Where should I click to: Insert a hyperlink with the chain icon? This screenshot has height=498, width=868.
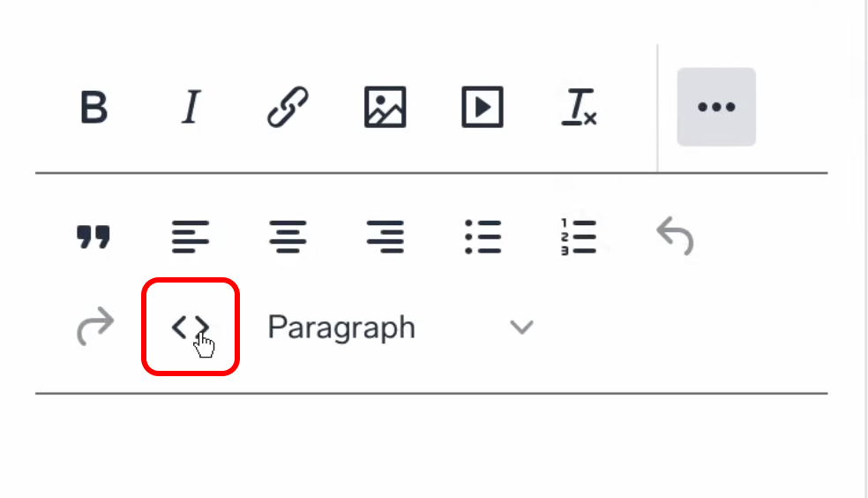pyautogui.click(x=288, y=108)
